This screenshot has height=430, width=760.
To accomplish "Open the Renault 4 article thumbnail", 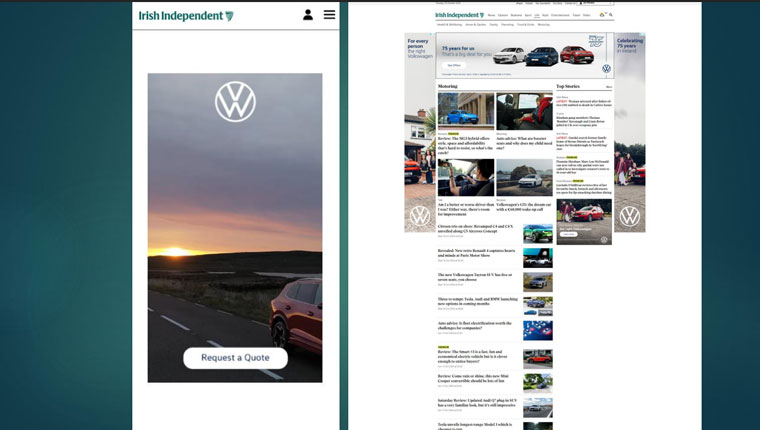I will point(538,258).
